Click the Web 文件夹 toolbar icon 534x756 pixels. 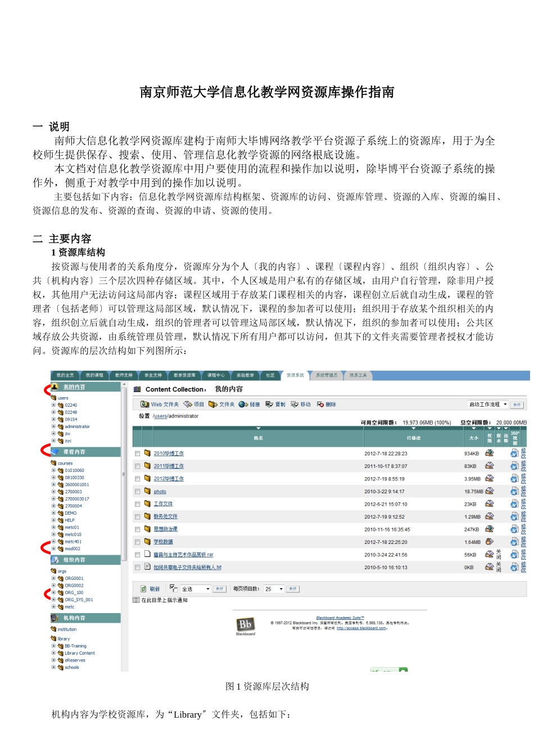144,404
